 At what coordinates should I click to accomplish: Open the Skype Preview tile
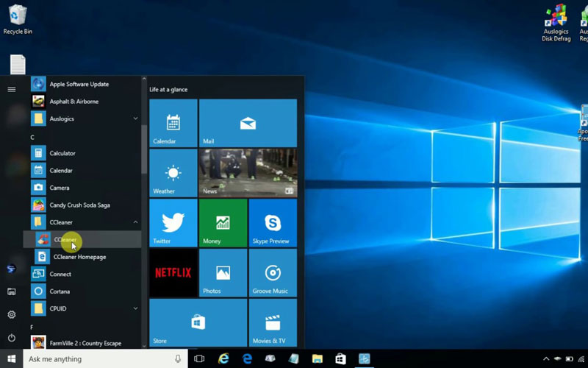coord(273,222)
